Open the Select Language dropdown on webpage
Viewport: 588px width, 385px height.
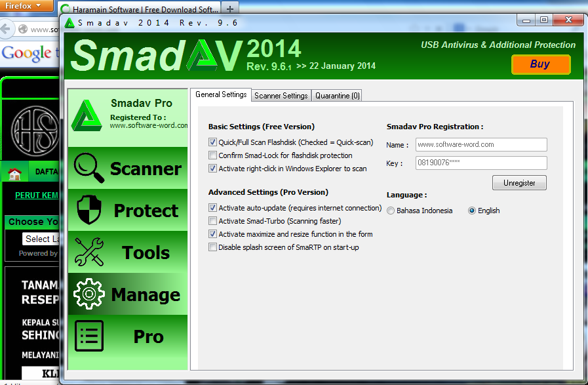[41, 239]
